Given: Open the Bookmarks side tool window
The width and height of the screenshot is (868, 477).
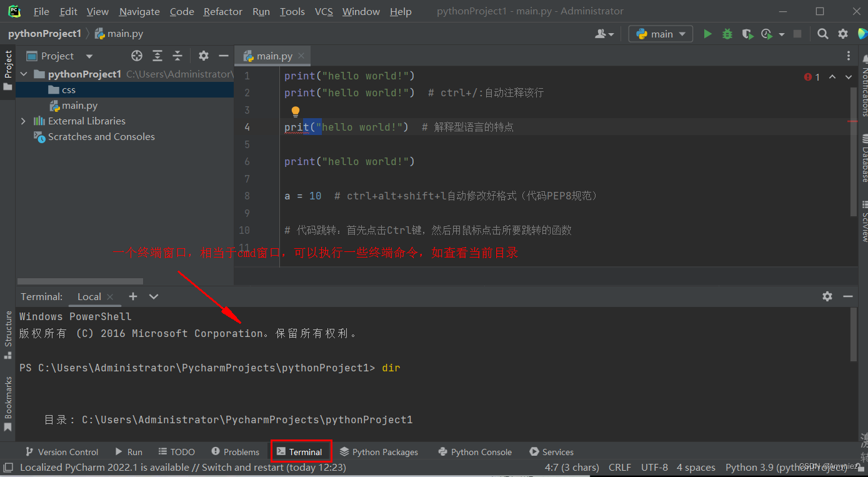Looking at the screenshot, I should (x=8, y=403).
